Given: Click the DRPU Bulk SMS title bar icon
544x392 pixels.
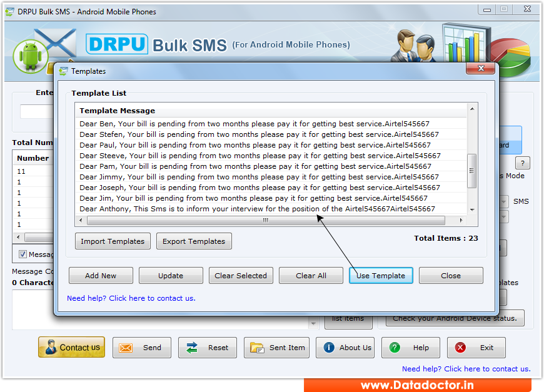Looking at the screenshot, I should point(10,11).
